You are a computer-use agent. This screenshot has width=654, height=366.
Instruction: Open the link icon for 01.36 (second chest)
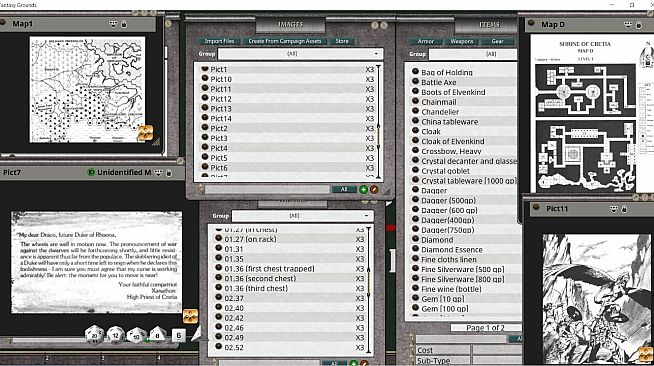click(x=219, y=278)
